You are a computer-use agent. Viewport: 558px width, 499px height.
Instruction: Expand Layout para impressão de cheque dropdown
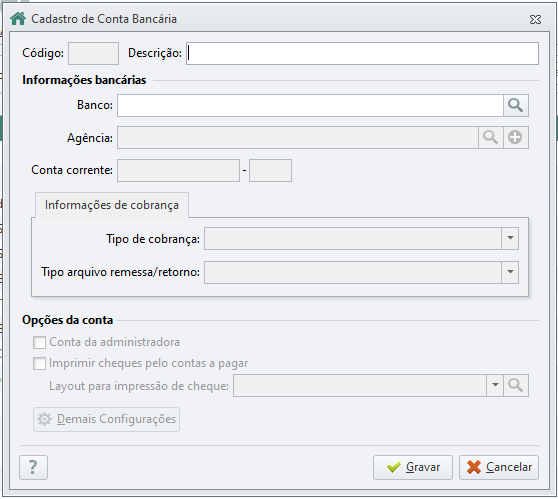[x=495, y=385]
